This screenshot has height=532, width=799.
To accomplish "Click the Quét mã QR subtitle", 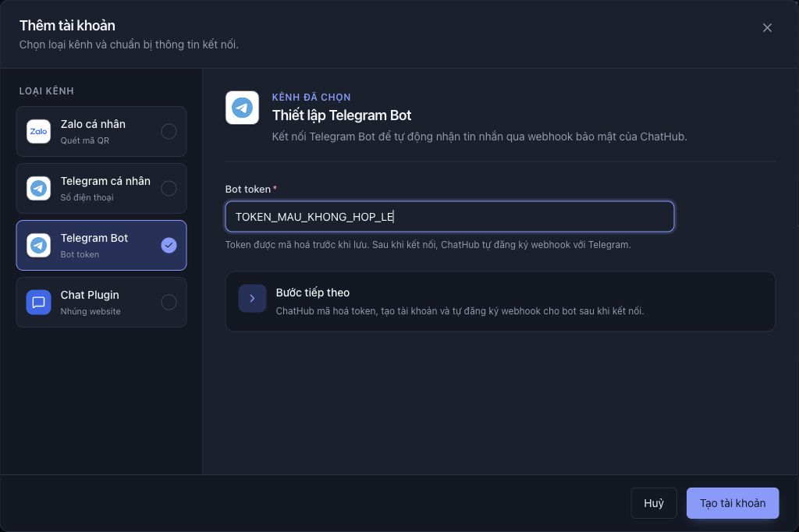I will [x=84, y=140].
